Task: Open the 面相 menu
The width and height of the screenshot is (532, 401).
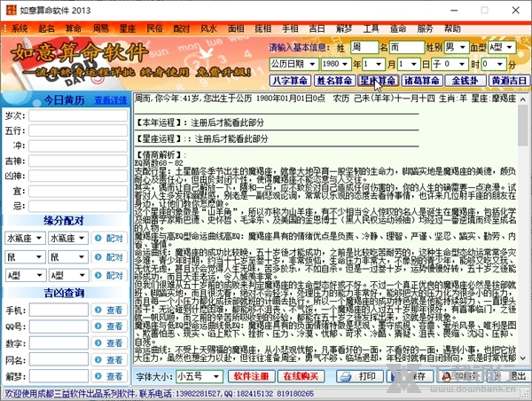Action: coord(236,29)
